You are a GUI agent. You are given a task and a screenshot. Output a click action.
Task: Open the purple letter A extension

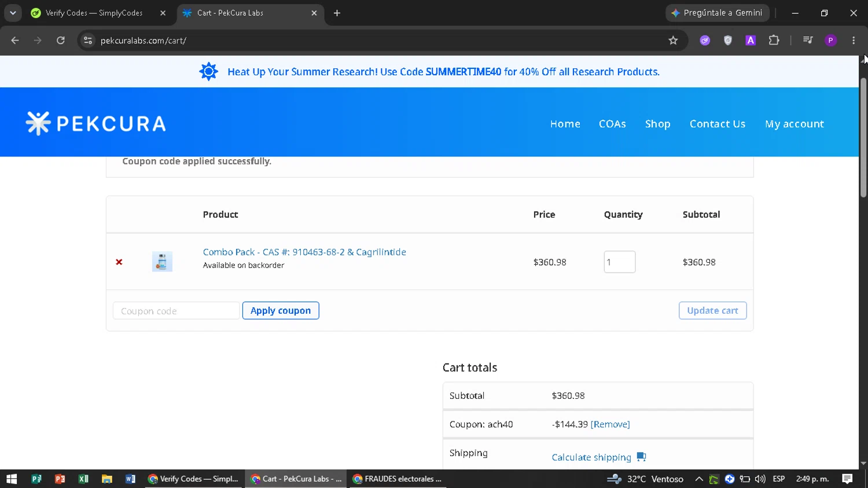coord(751,41)
